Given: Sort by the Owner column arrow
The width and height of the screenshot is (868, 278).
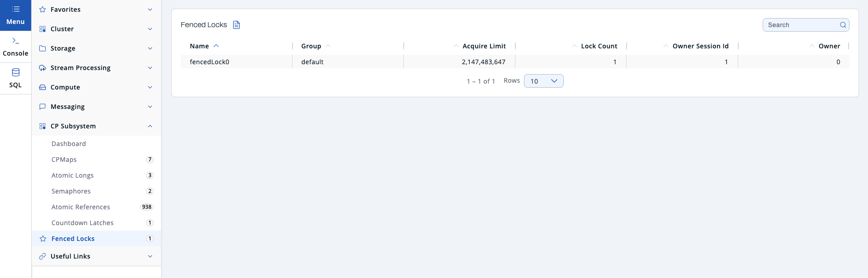Looking at the screenshot, I should click(812, 46).
